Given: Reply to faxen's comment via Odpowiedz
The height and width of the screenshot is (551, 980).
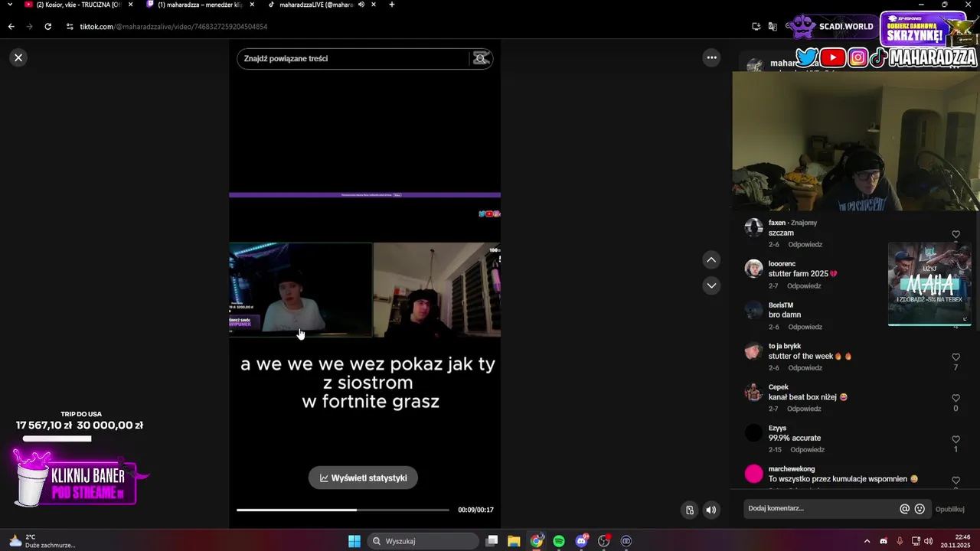Looking at the screenshot, I should [805, 245].
